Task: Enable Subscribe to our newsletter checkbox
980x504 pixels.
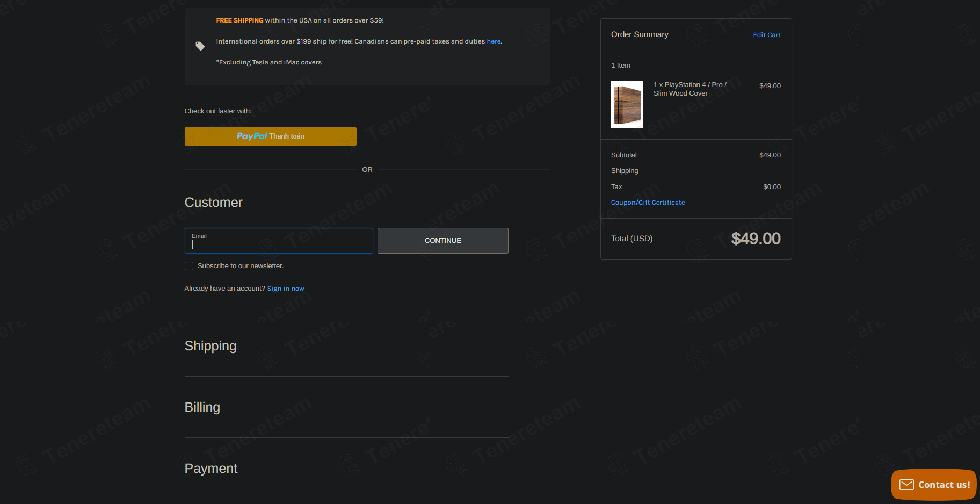Action: coord(189,266)
